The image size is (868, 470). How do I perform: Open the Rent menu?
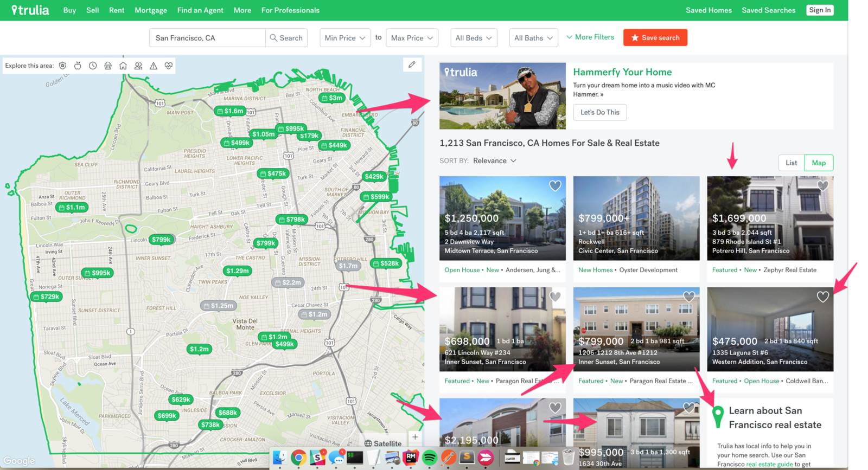point(117,10)
